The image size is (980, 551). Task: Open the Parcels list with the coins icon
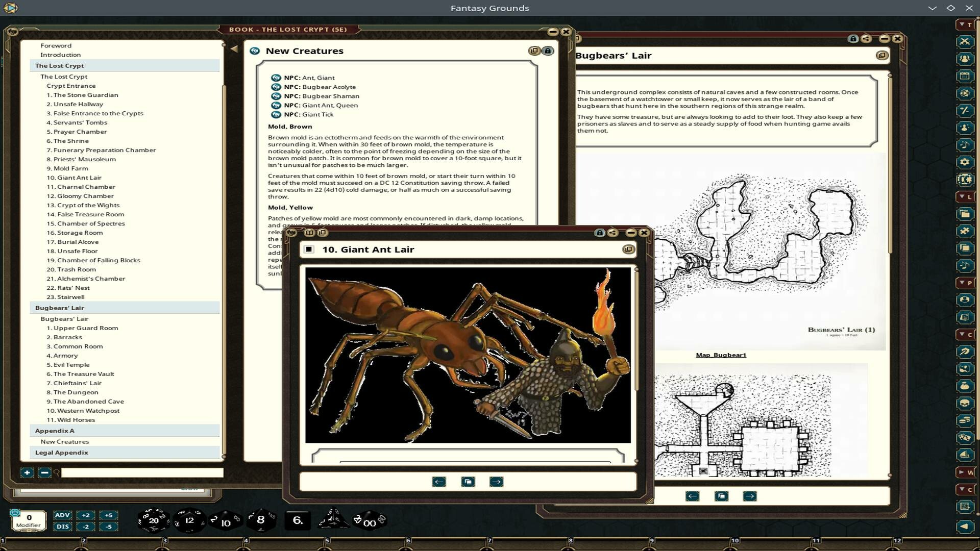pos(965,420)
